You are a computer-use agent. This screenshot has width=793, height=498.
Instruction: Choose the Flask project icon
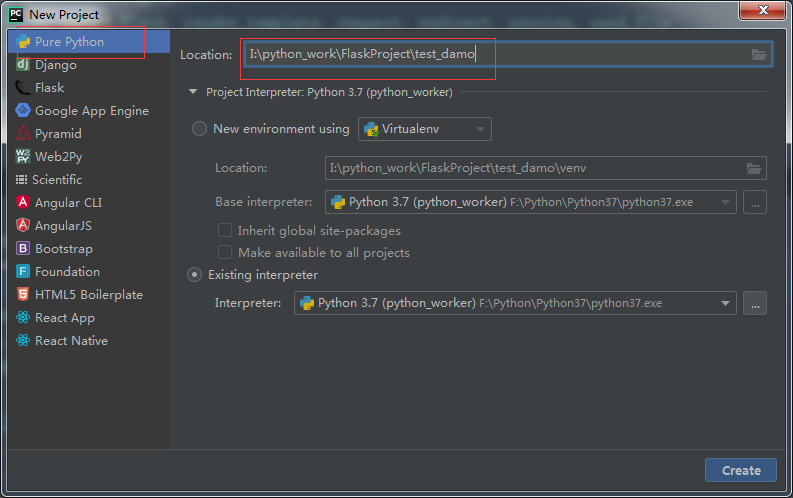tap(23, 87)
